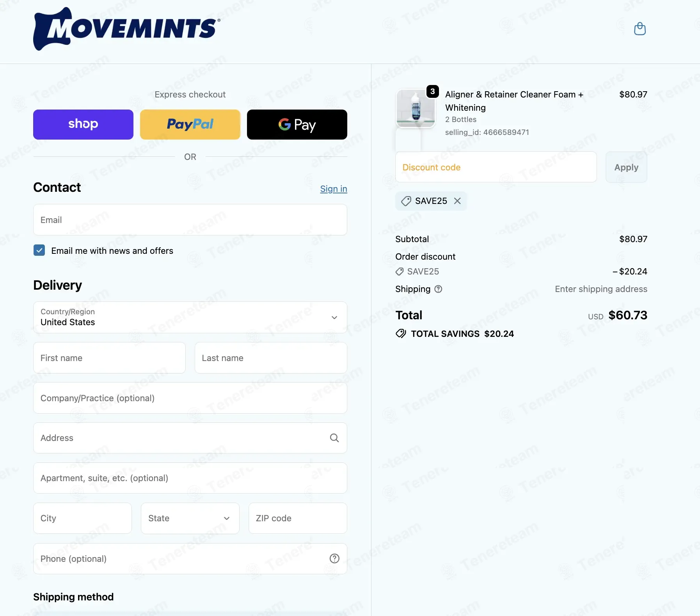
Task: Click the tag icon in SAVE25 chip
Action: (406, 201)
